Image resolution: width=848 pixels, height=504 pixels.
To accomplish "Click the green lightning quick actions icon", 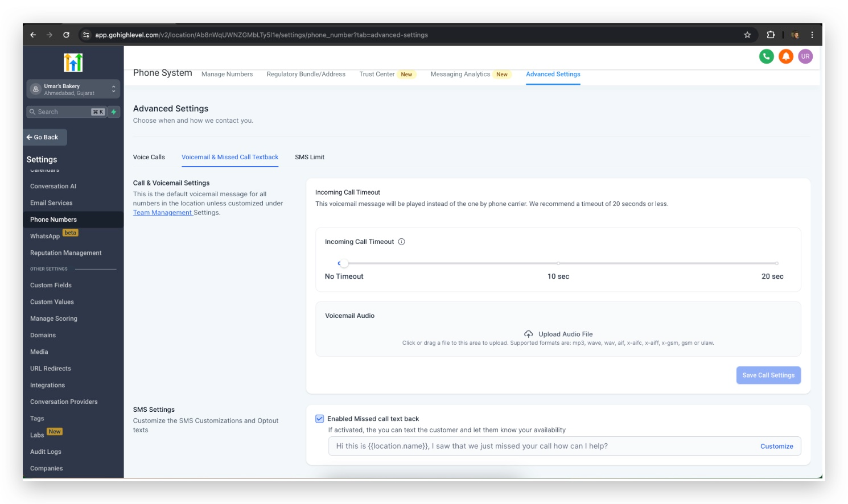I will click(114, 112).
